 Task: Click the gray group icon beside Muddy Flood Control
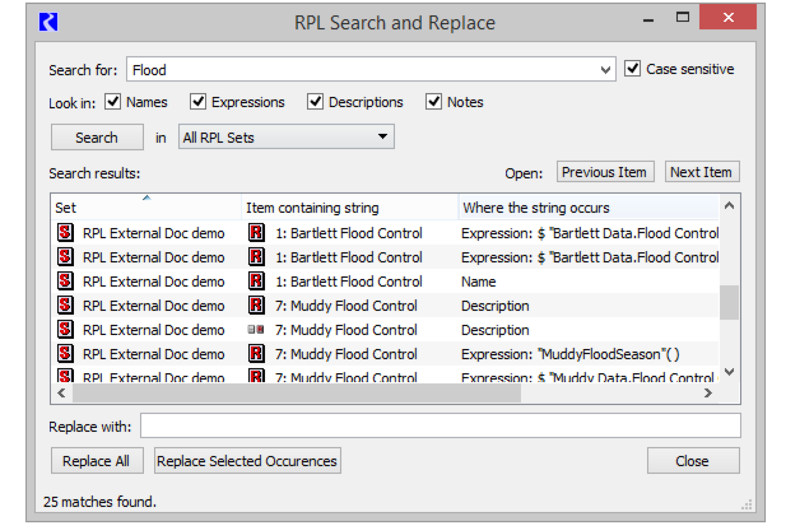tap(256, 330)
